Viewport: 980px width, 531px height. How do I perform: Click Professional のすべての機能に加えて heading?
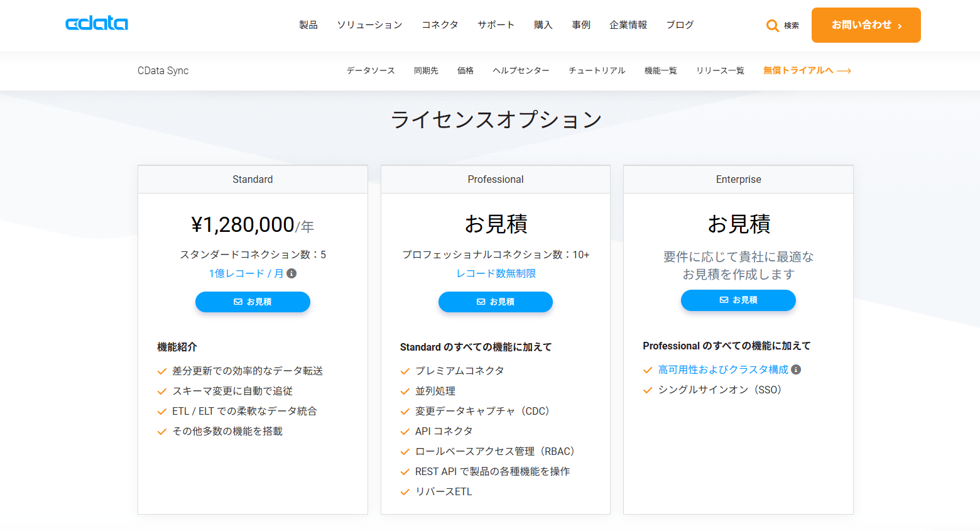coord(727,346)
